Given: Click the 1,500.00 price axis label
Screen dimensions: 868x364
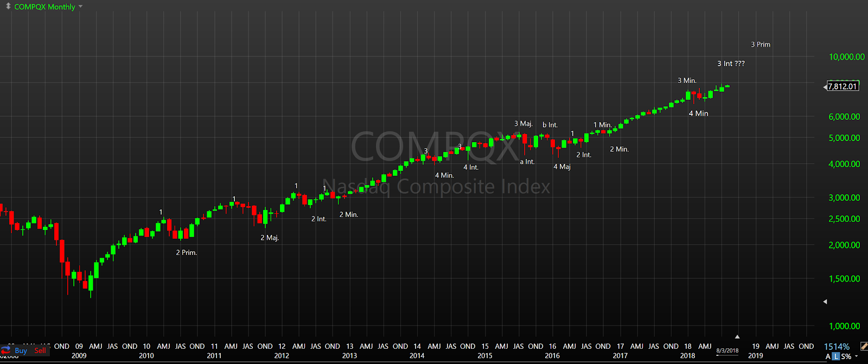Looking at the screenshot, I should point(844,278).
